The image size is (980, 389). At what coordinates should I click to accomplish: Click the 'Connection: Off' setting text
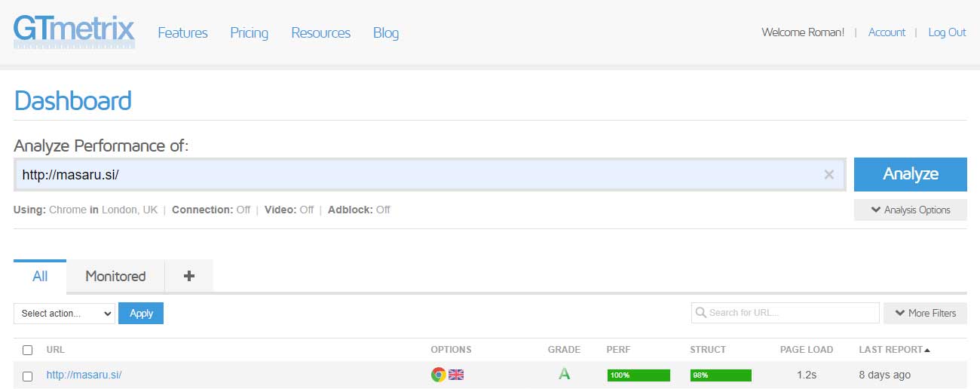211,210
